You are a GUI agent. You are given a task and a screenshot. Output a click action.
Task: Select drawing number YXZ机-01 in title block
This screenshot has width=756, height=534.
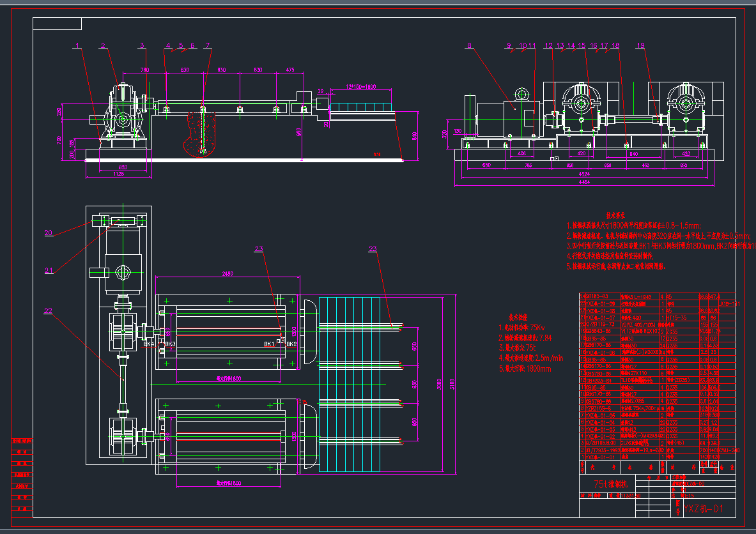703,508
